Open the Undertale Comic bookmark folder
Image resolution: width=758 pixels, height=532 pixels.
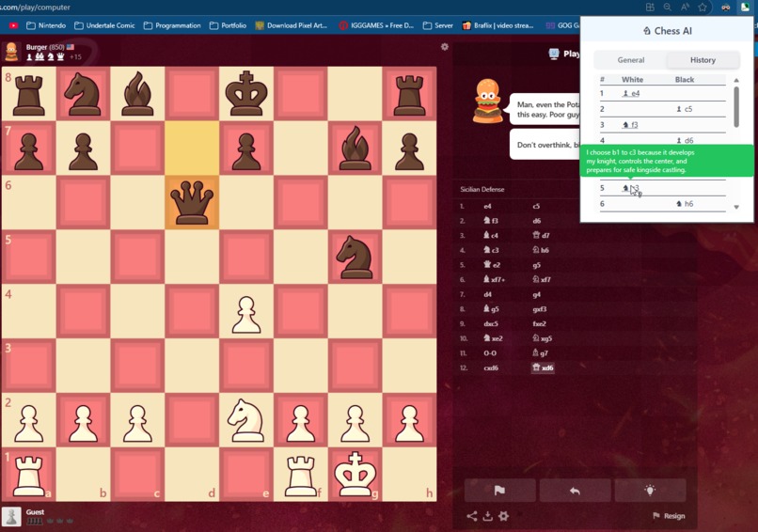pyautogui.click(x=104, y=25)
